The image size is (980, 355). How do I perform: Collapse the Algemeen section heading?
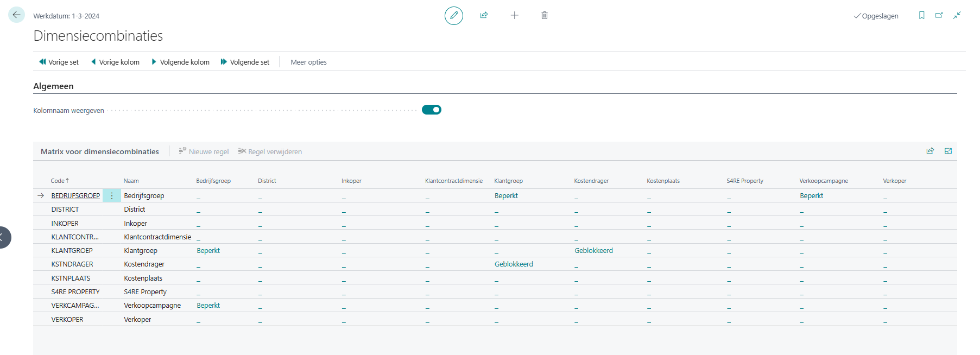(53, 86)
